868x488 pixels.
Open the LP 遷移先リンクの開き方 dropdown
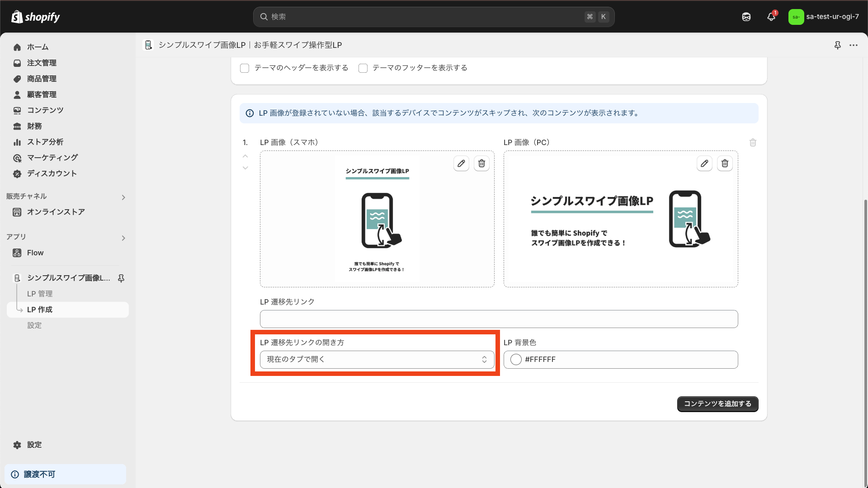(x=377, y=360)
